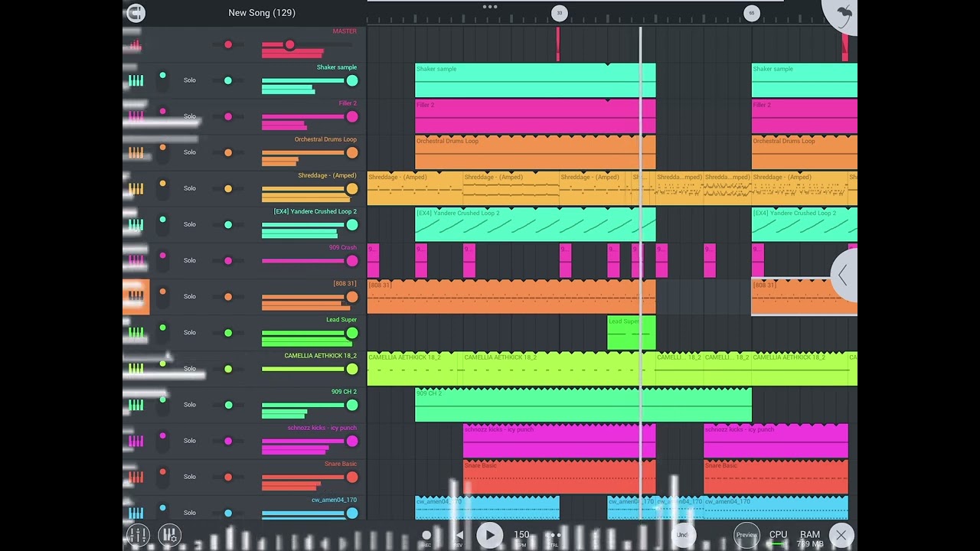
Task: Open the CAMELLIA AETHKICK track instrument icon
Action: tap(136, 369)
